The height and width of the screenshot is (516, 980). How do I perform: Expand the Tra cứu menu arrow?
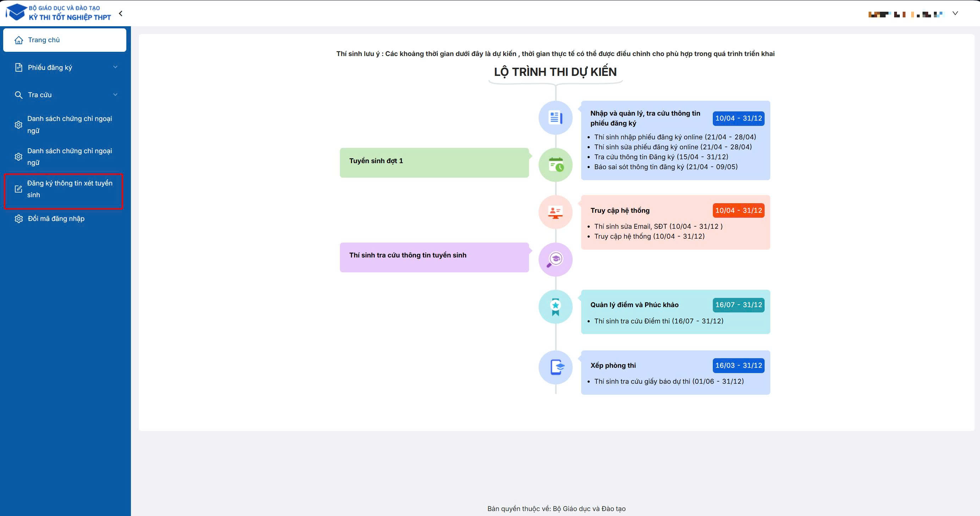115,94
